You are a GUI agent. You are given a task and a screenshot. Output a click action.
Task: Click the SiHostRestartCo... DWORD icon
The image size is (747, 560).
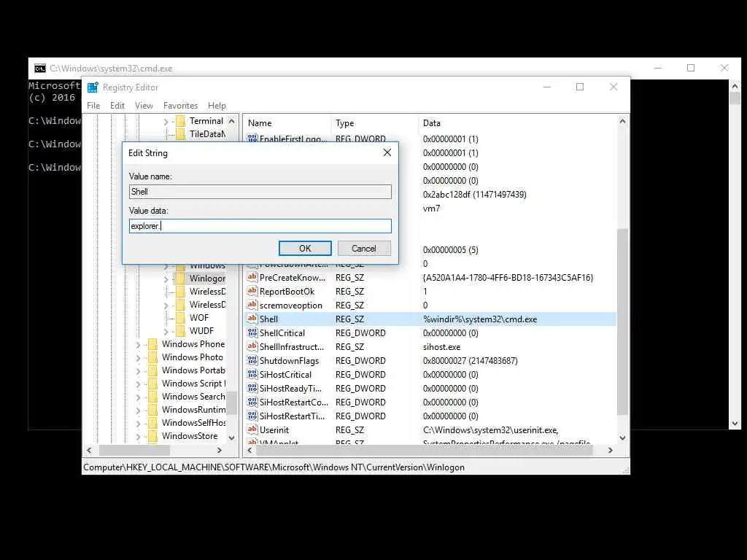[252, 402]
